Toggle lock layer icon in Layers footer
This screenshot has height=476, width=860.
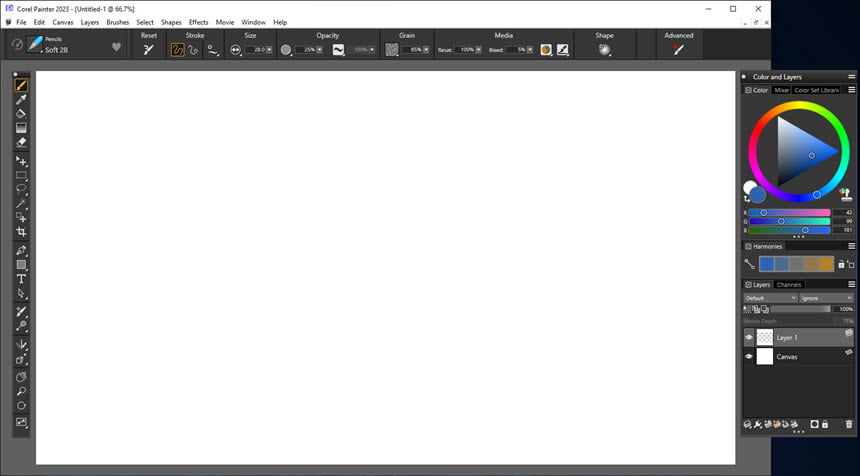coord(825,424)
